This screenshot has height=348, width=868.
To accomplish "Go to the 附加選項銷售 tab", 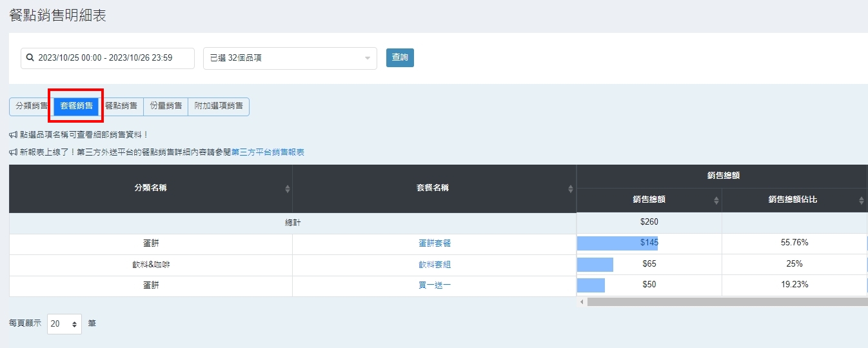I will [219, 106].
